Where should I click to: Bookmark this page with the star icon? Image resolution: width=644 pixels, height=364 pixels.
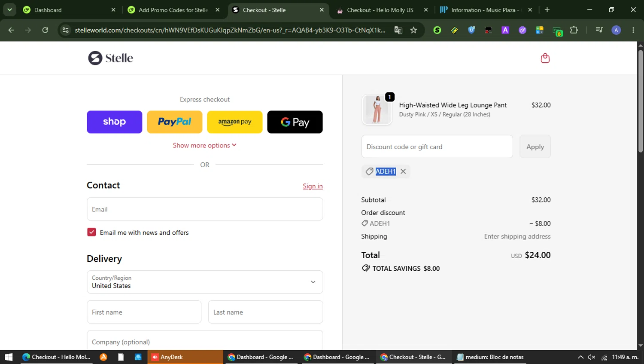click(x=413, y=30)
